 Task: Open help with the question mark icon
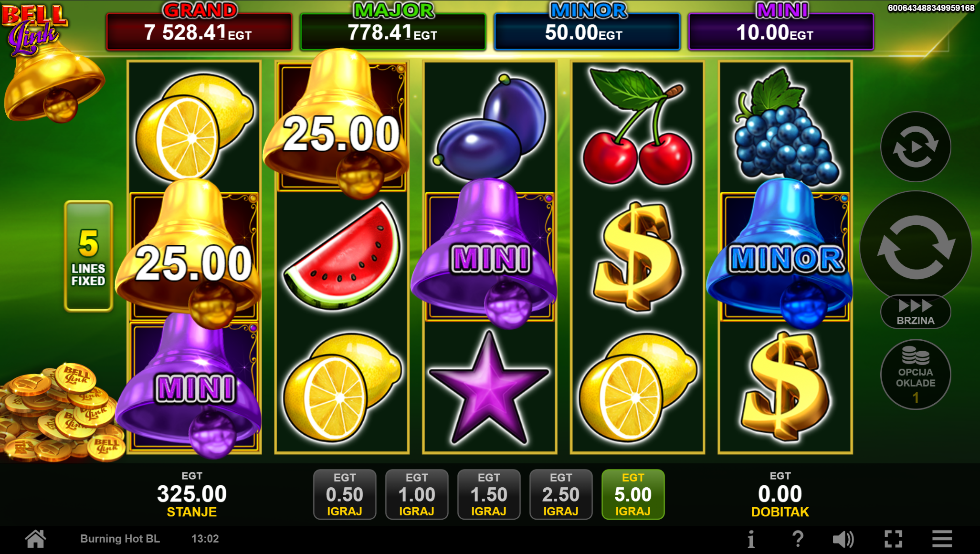pyautogui.click(x=798, y=540)
